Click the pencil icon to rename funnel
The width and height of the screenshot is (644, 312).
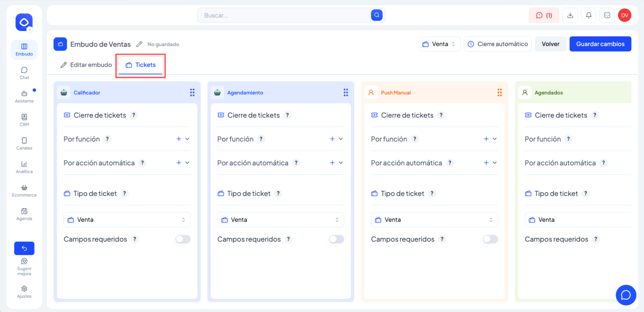(139, 44)
